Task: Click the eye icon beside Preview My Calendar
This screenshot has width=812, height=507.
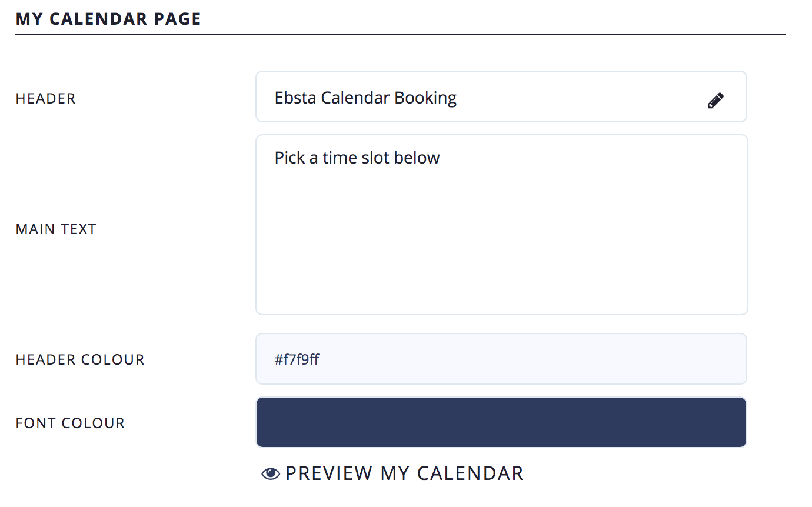Action: (270, 474)
